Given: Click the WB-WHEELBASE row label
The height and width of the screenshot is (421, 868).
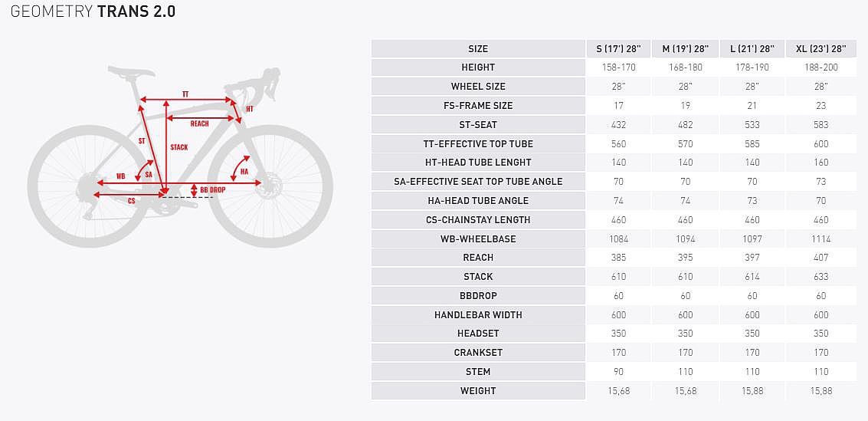Looking at the screenshot, I should tap(478, 239).
